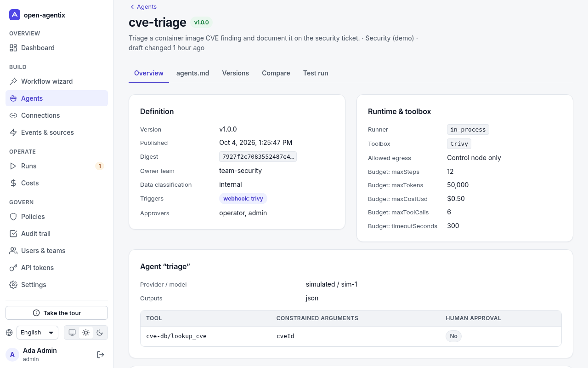Click the Events & sources lightning icon
588x368 pixels.
13,132
